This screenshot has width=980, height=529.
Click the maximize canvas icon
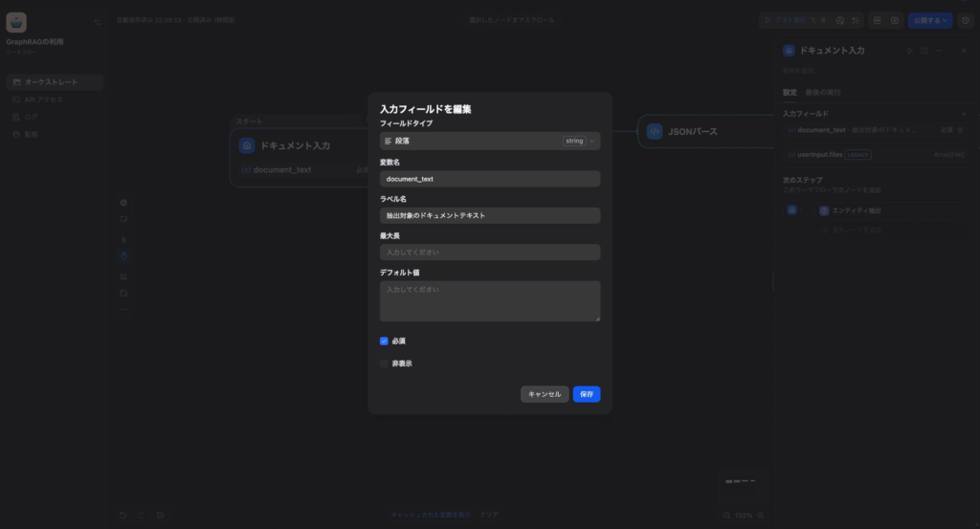[123, 293]
